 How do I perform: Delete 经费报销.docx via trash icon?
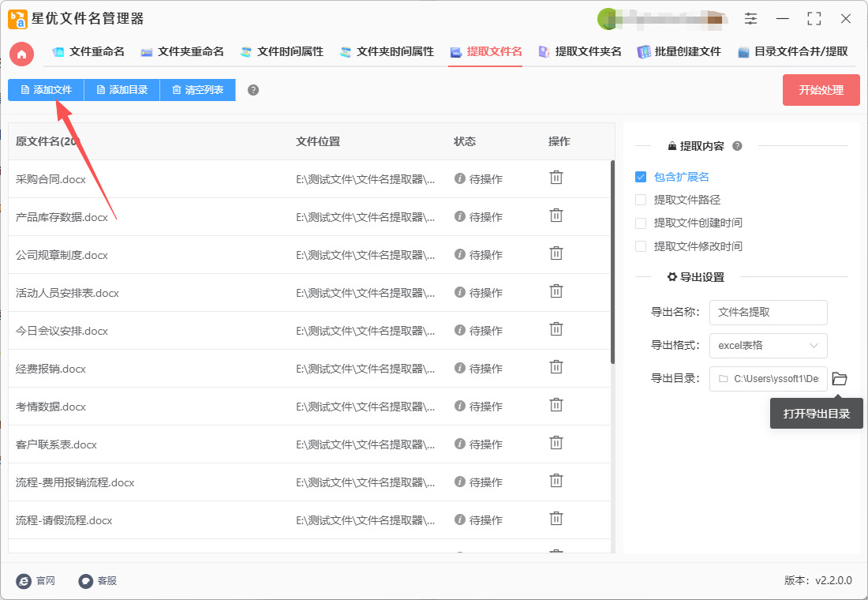556,367
